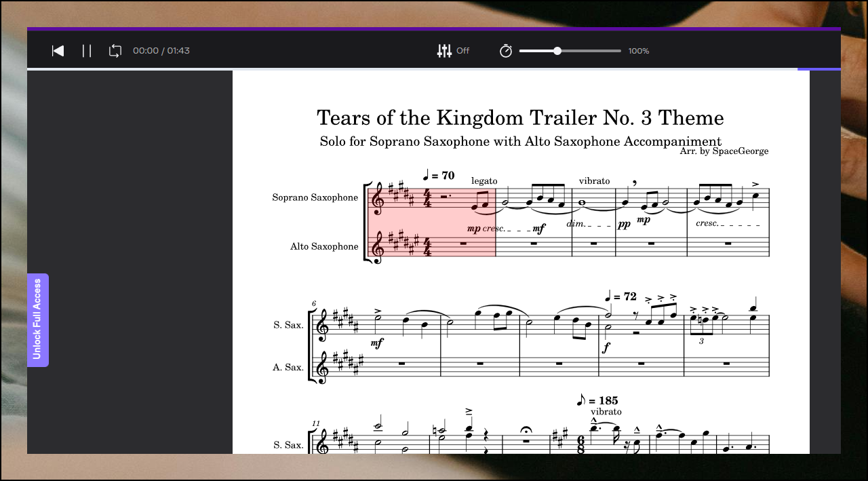Screen dimensions: 868x481
Task: Click the 00:00 / 01:43 time display
Action: 161,51
